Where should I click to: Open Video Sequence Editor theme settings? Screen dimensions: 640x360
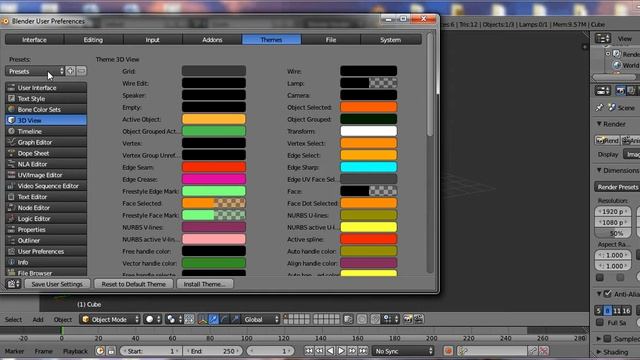tap(46, 186)
